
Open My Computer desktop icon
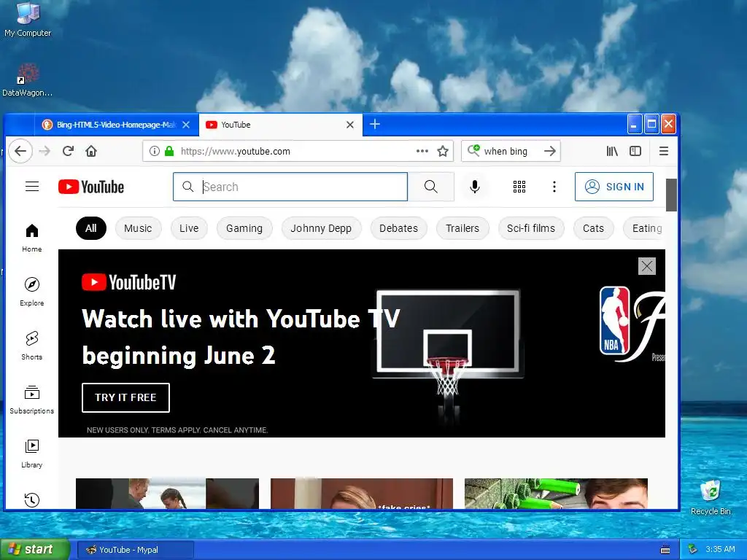(28, 19)
